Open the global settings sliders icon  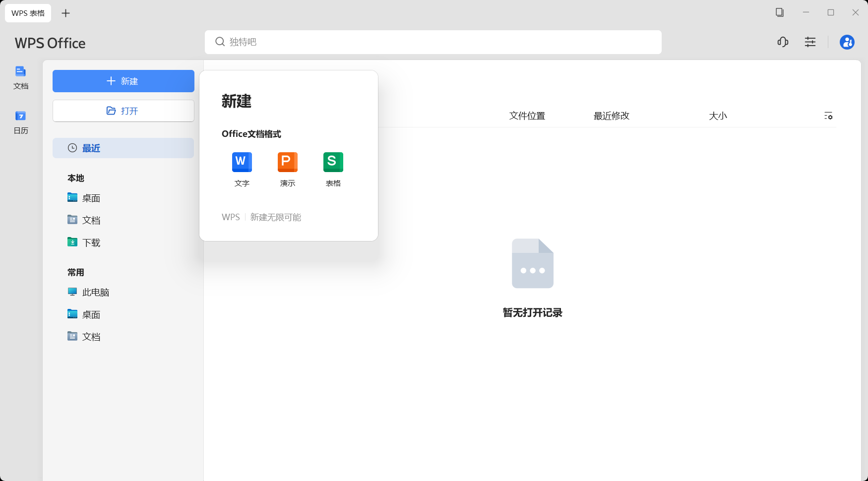[x=810, y=42]
